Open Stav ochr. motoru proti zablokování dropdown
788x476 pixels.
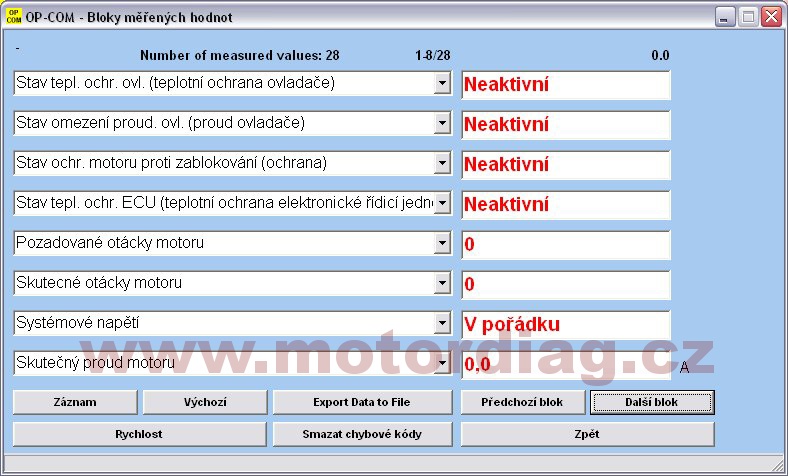tap(442, 164)
